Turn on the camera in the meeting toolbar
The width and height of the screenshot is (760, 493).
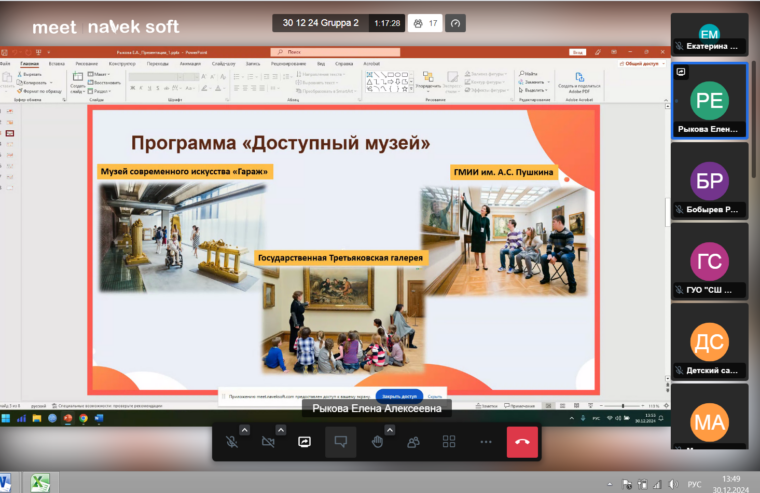tap(267, 441)
